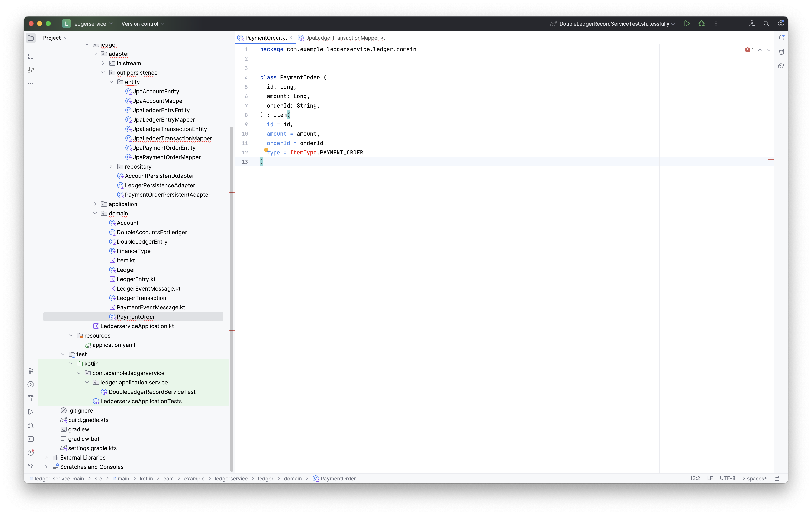The image size is (812, 515).
Task: Open the Terminal tool window icon
Action: [x=31, y=439]
